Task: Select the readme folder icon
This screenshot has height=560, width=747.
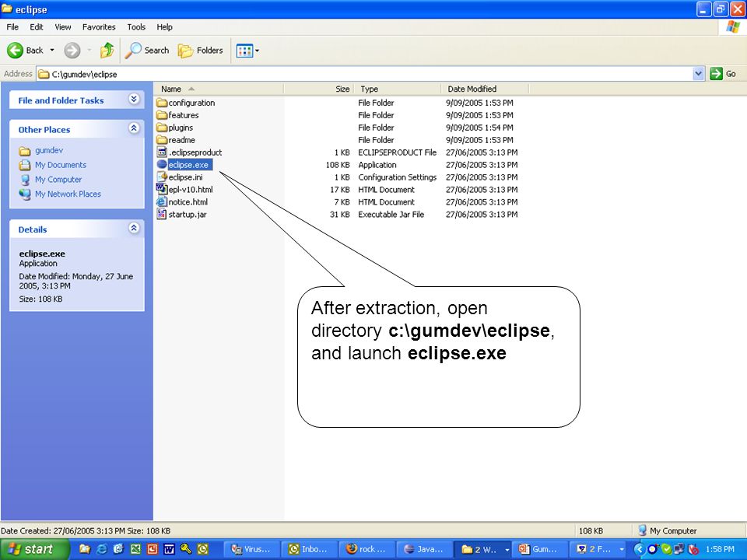Action: pyautogui.click(x=162, y=140)
